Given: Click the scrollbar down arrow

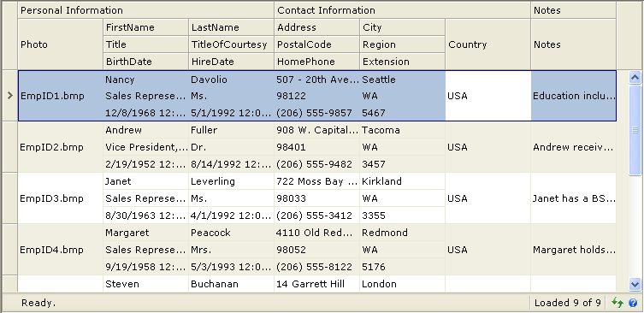Looking at the screenshot, I should point(635,284).
